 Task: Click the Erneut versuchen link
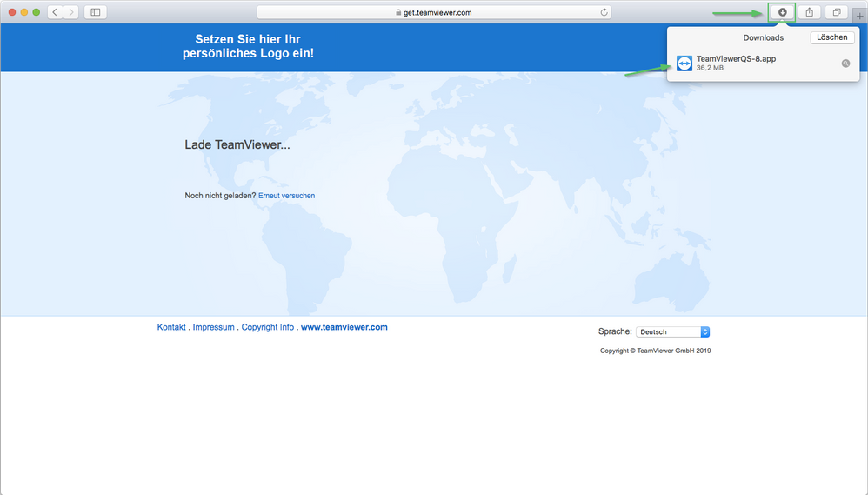[286, 196]
